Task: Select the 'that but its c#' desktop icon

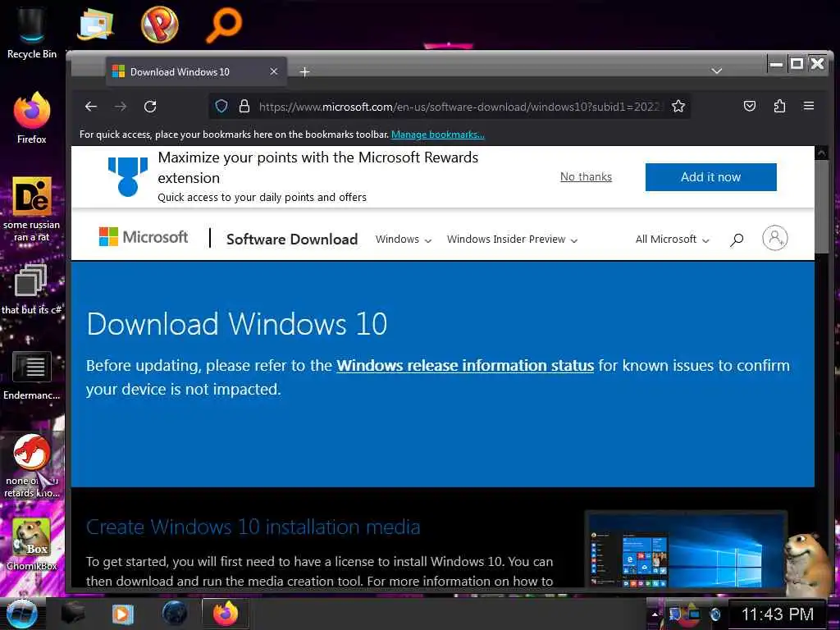Action: (30, 290)
